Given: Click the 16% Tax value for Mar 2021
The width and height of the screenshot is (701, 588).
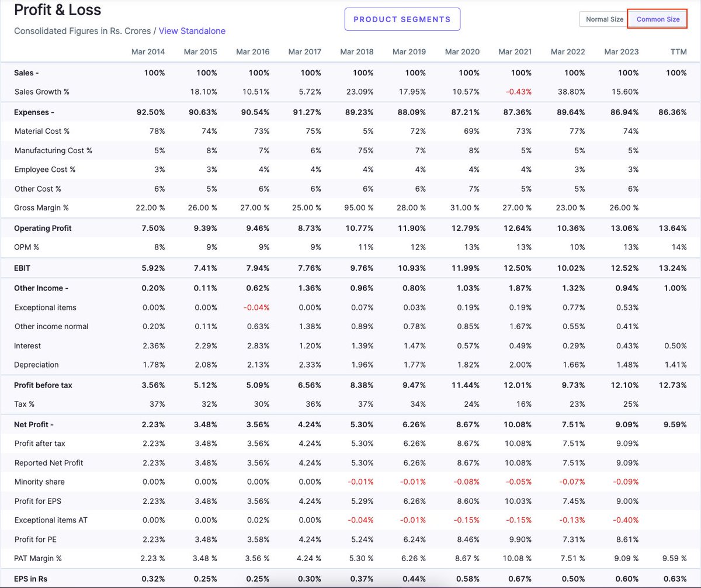Looking at the screenshot, I should pos(524,404).
